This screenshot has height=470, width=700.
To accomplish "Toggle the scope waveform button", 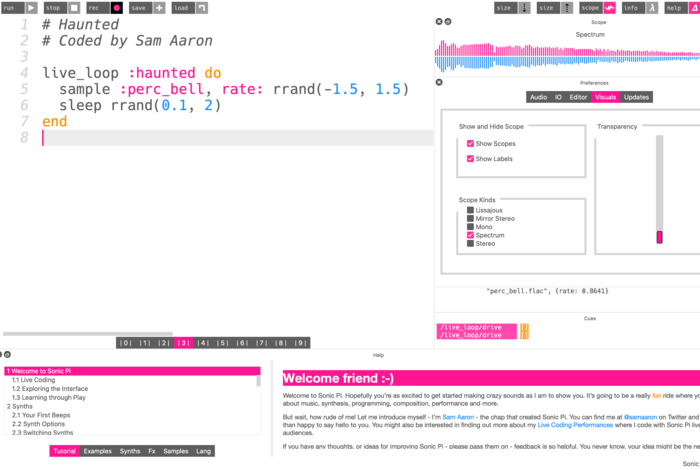I will [x=597, y=8].
